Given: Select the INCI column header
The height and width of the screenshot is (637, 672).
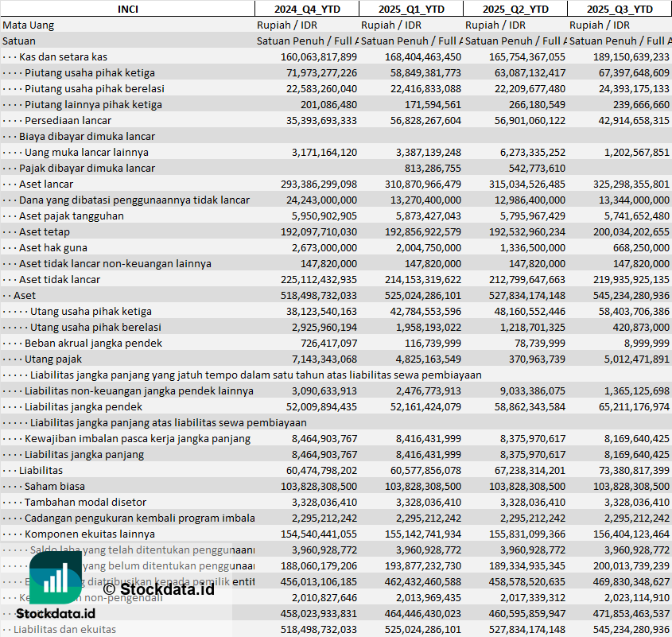Looking at the screenshot, I should pyautogui.click(x=127, y=9).
